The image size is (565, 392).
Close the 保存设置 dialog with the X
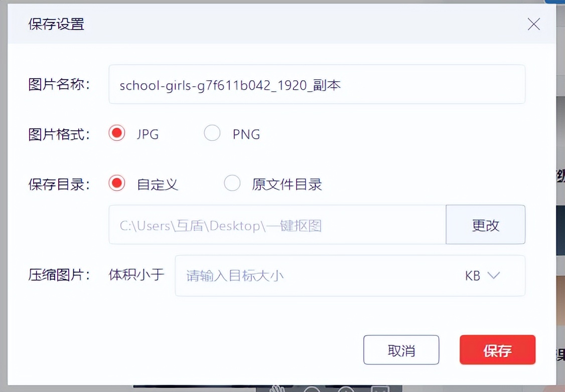pos(533,24)
